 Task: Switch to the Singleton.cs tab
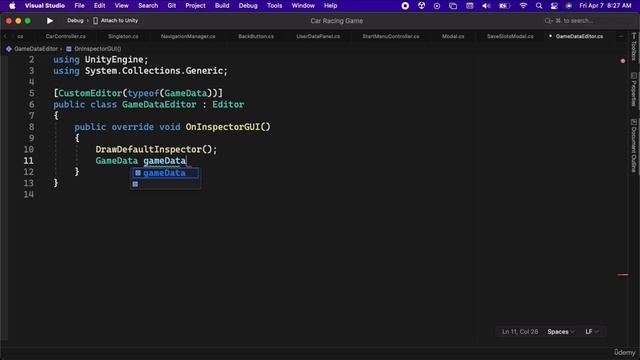tap(123, 36)
